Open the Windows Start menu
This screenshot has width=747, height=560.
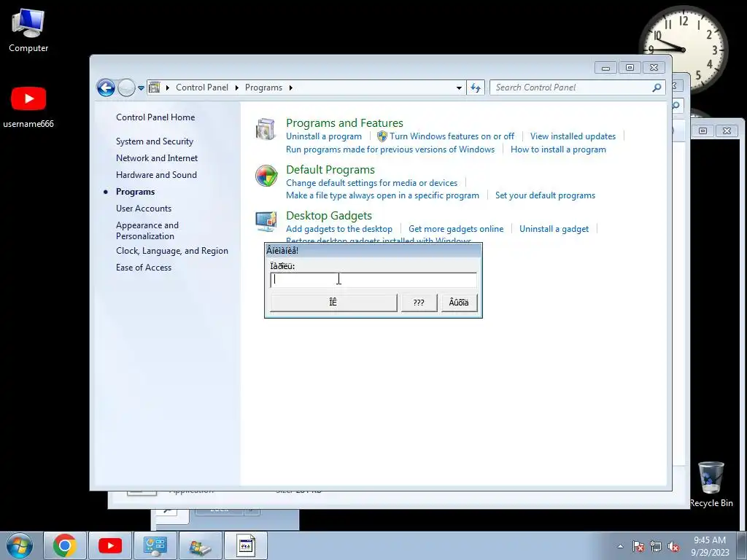pyautogui.click(x=19, y=545)
